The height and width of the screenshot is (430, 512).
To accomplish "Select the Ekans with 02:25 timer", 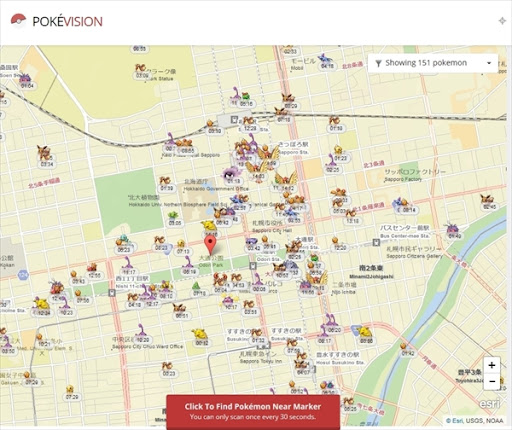I will pyautogui.click(x=332, y=165).
